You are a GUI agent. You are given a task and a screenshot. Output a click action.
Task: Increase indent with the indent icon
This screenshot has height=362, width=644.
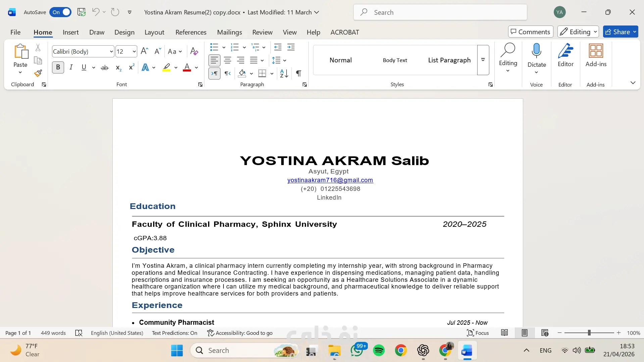[291, 47]
